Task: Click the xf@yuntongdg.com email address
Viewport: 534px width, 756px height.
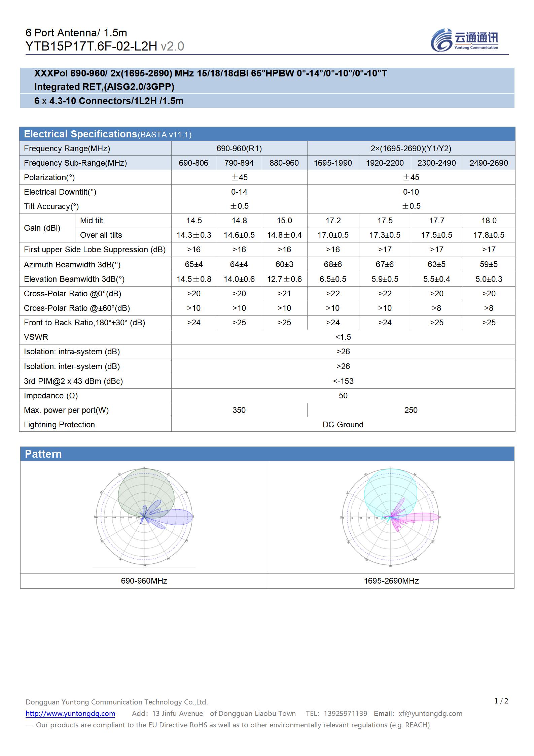Action: point(430,713)
